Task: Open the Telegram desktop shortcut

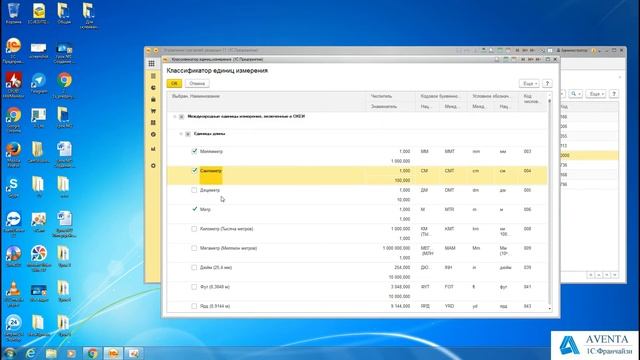Action: tap(38, 83)
